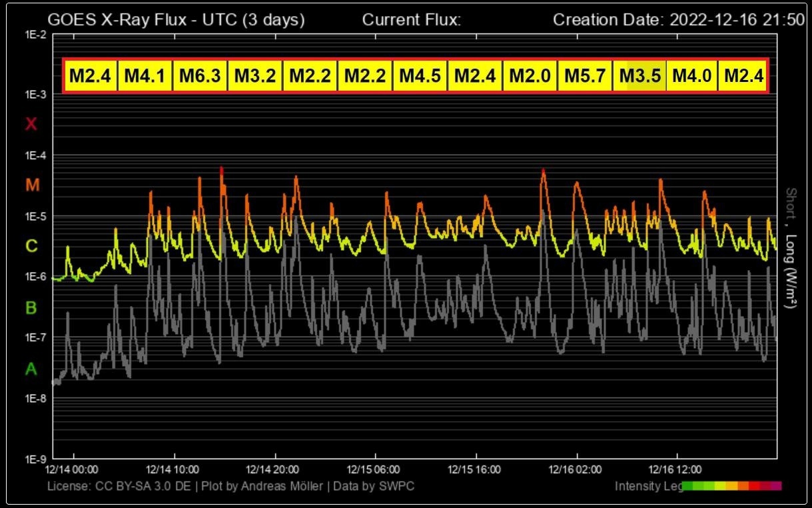
Task: Select the M4.1 flare box
Action: [x=145, y=76]
